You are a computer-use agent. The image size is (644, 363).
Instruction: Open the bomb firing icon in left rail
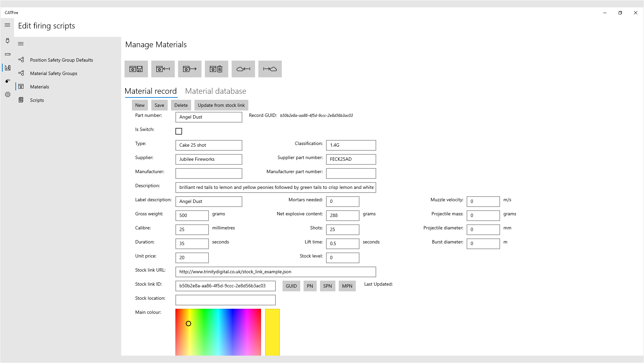tap(8, 81)
